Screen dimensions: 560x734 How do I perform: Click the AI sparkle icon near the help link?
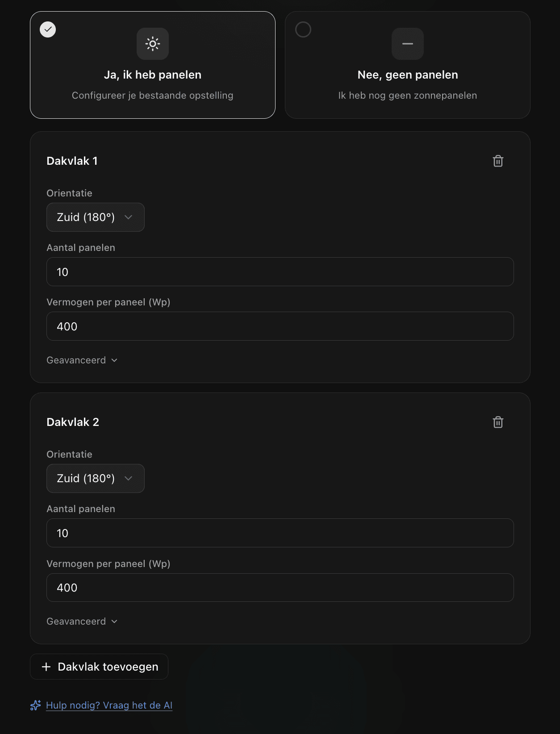pos(35,705)
